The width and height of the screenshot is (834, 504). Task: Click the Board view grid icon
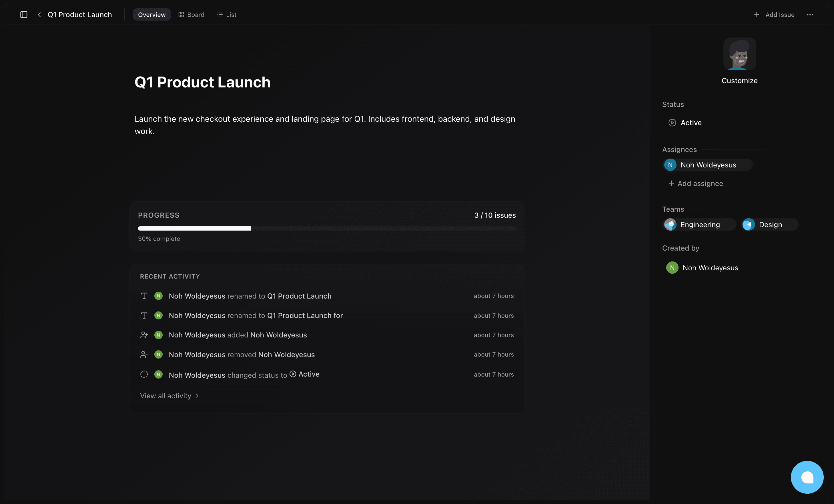[x=181, y=15]
